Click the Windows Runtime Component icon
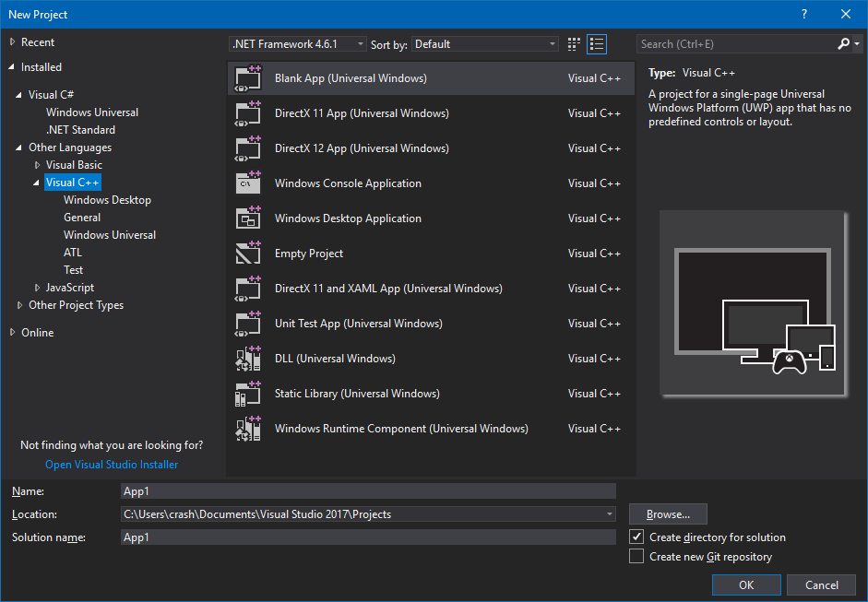Image resolution: width=868 pixels, height=602 pixels. tap(248, 429)
